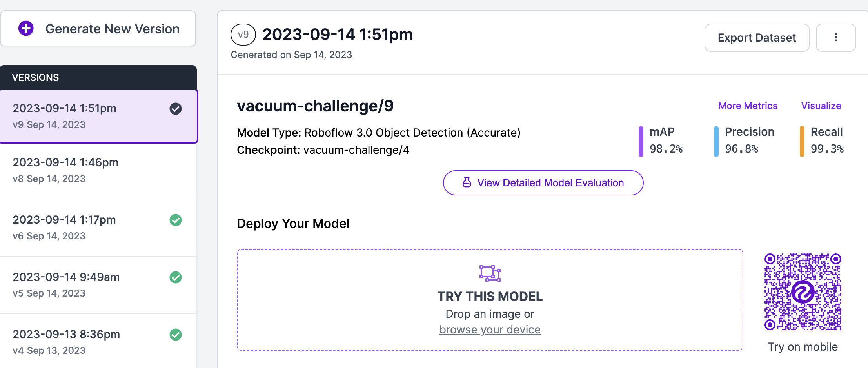Open the More Metrics link

click(747, 106)
